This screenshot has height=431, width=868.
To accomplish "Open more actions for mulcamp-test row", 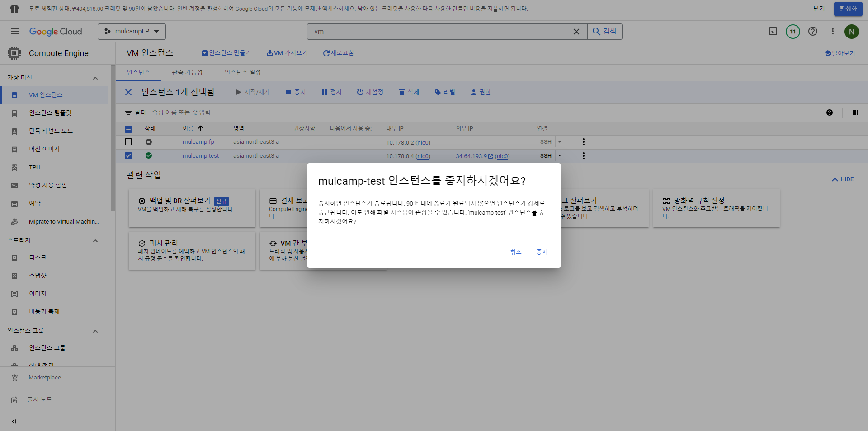I will (x=584, y=156).
